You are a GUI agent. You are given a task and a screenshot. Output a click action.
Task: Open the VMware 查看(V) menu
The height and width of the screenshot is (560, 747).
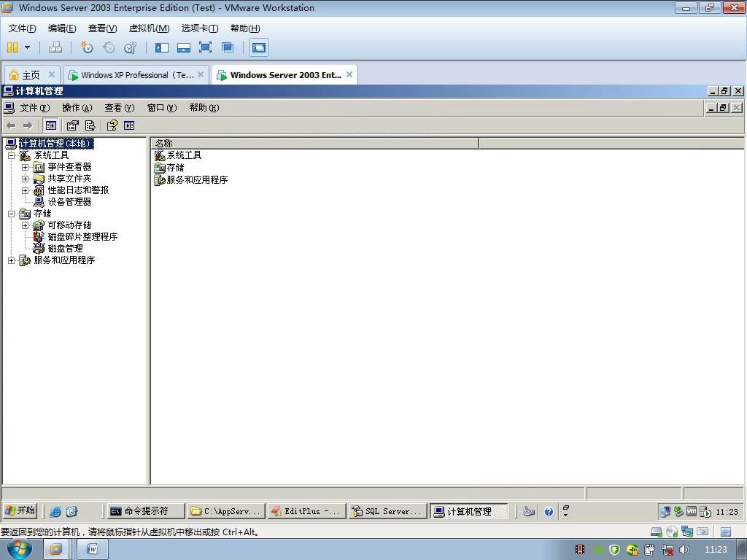[x=102, y=28]
